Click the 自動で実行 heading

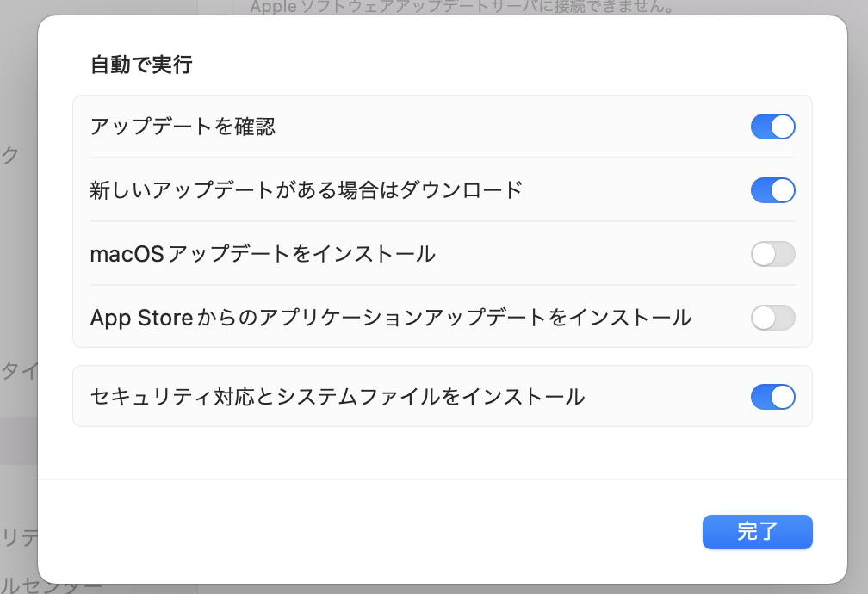[x=141, y=65]
